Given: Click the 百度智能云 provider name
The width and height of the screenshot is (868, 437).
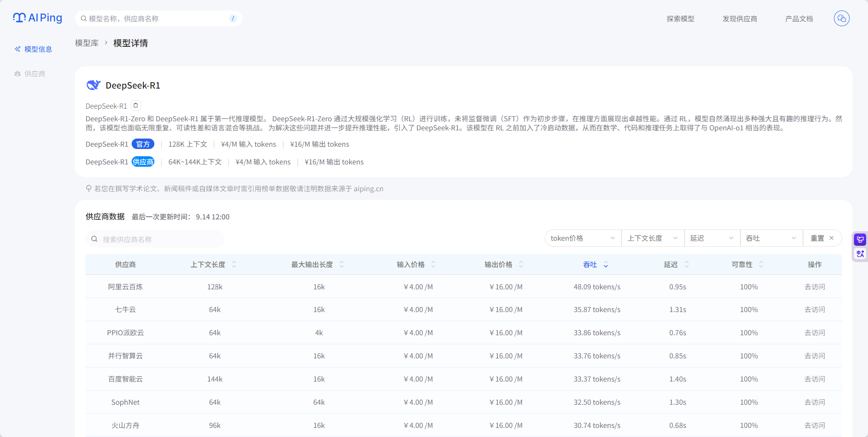Looking at the screenshot, I should click(x=125, y=379).
